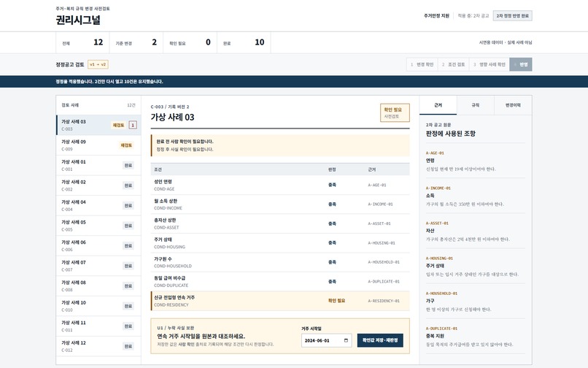The height and width of the screenshot is (368, 588).
Task: Click the A-HOUSEHOLD-01 reference in the table
Action: (x=384, y=262)
